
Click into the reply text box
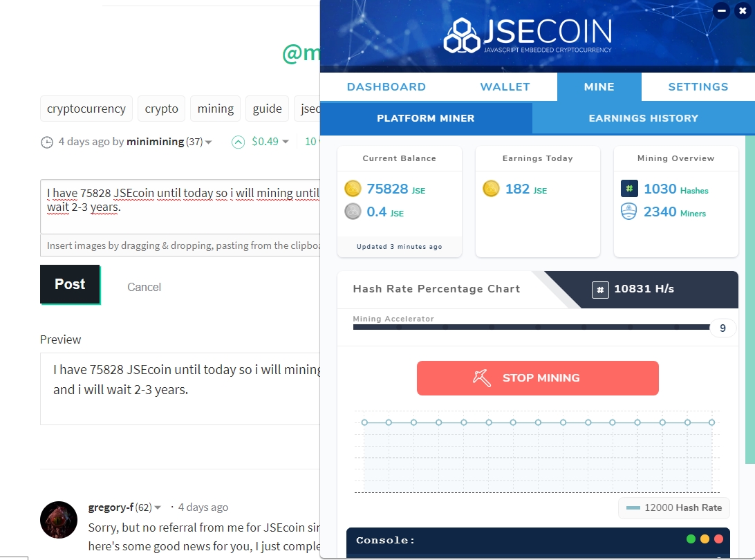(x=180, y=207)
